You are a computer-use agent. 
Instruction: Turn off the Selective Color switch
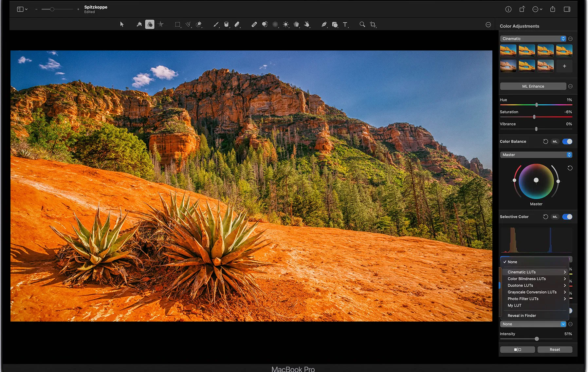tap(567, 217)
